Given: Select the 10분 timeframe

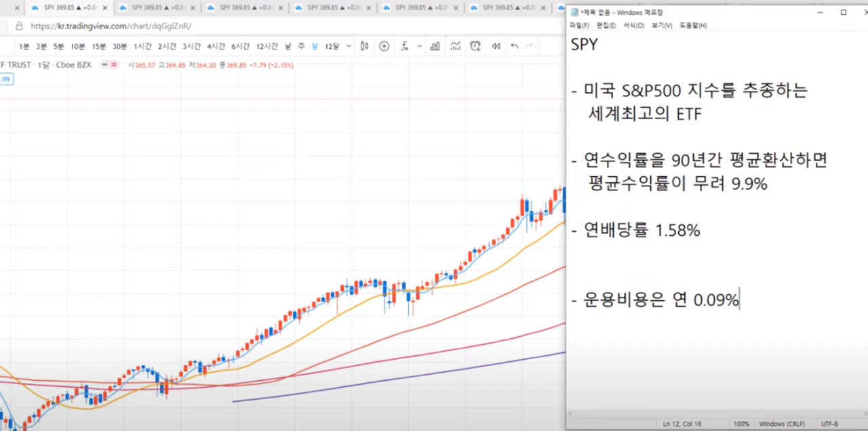Looking at the screenshot, I should click(78, 46).
